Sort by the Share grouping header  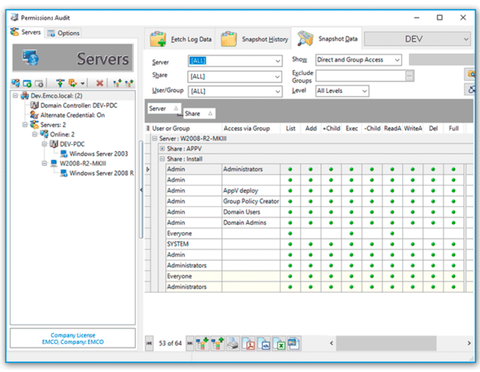(x=199, y=114)
